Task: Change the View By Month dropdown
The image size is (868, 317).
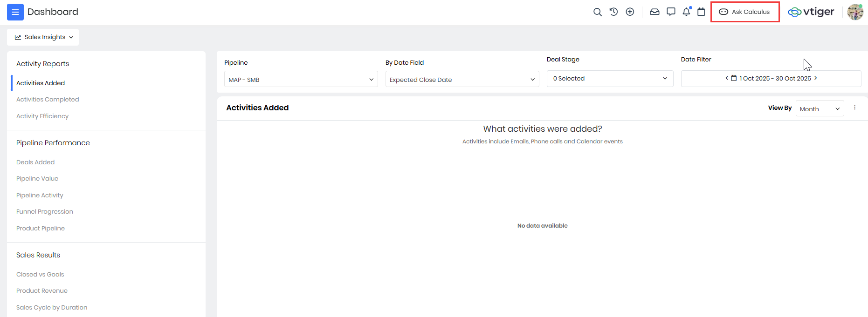Action: [820, 109]
